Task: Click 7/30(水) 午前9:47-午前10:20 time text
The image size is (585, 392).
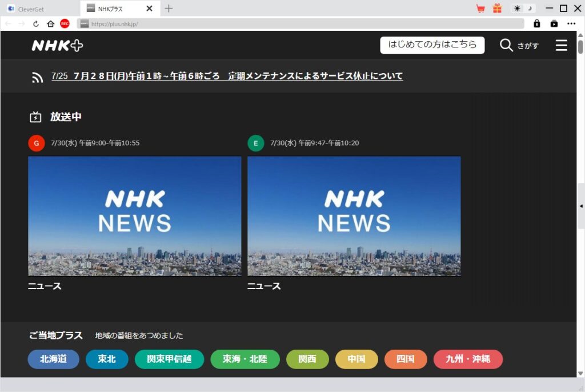Action: pos(315,143)
